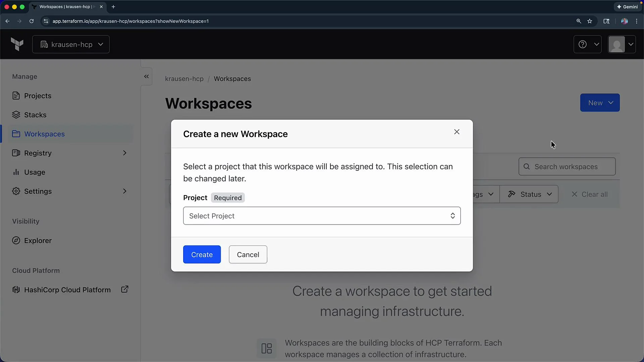The image size is (644, 362).
Task: Expand the Settings submenu chevron
Action: tap(125, 191)
